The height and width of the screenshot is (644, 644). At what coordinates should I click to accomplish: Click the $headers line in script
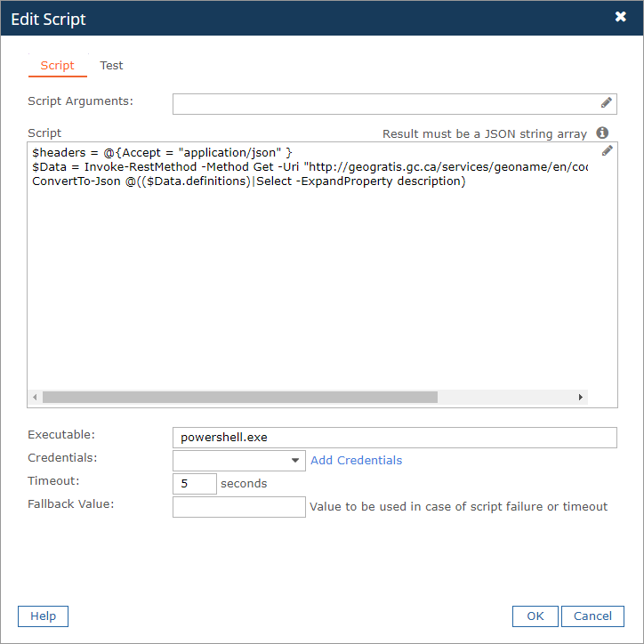click(162, 153)
